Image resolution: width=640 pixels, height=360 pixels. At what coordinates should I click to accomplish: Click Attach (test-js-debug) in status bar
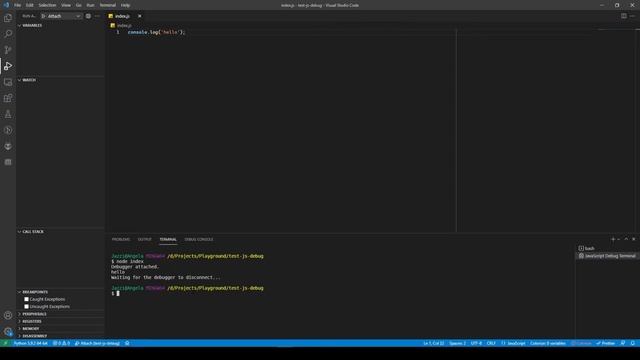click(x=97, y=343)
